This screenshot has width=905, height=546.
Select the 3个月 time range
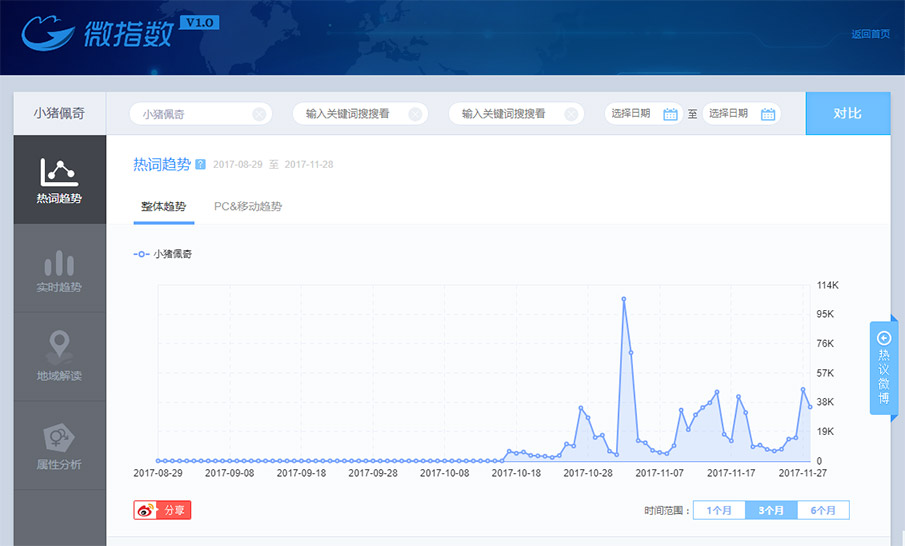[771, 510]
